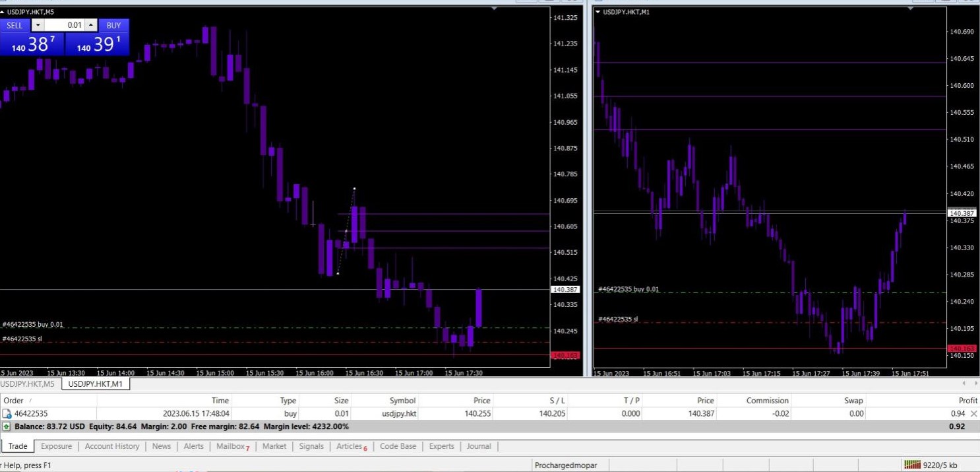
Task: Decrease lot volume with the down arrow
Action: (38, 26)
